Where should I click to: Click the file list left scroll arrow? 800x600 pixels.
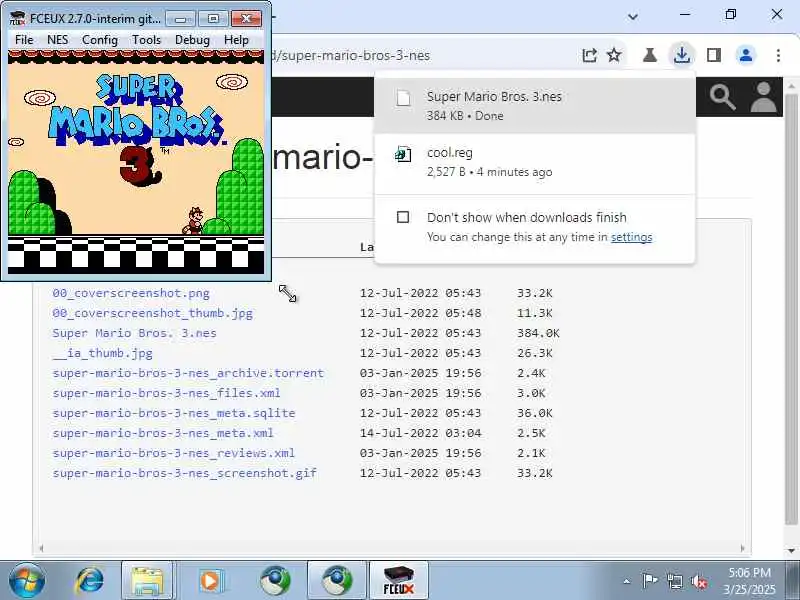[41, 548]
